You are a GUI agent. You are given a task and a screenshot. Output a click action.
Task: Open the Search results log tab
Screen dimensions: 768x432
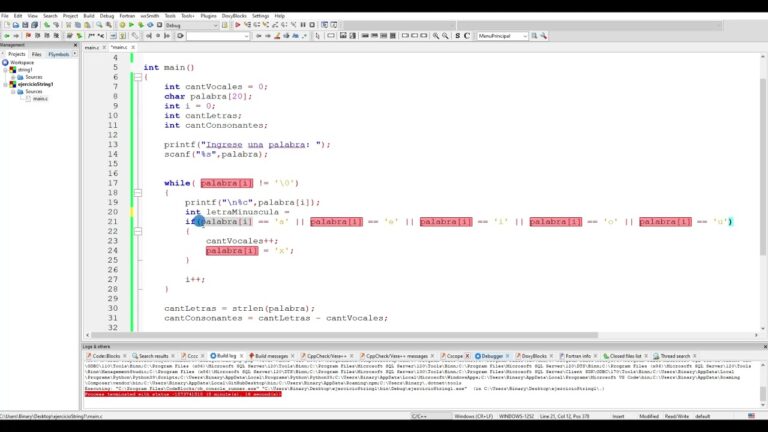pos(153,356)
